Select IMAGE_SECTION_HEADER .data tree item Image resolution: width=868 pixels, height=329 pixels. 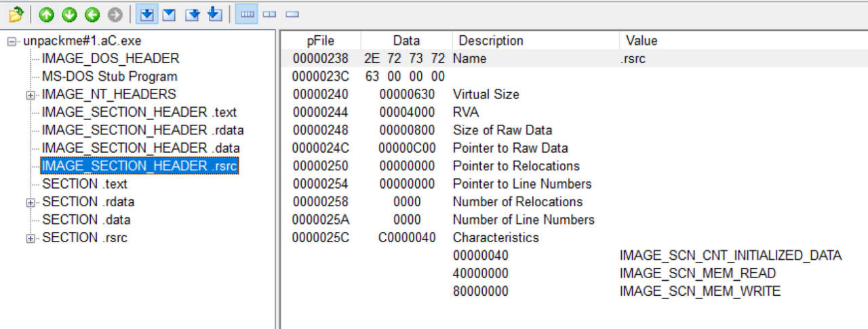tap(140, 148)
